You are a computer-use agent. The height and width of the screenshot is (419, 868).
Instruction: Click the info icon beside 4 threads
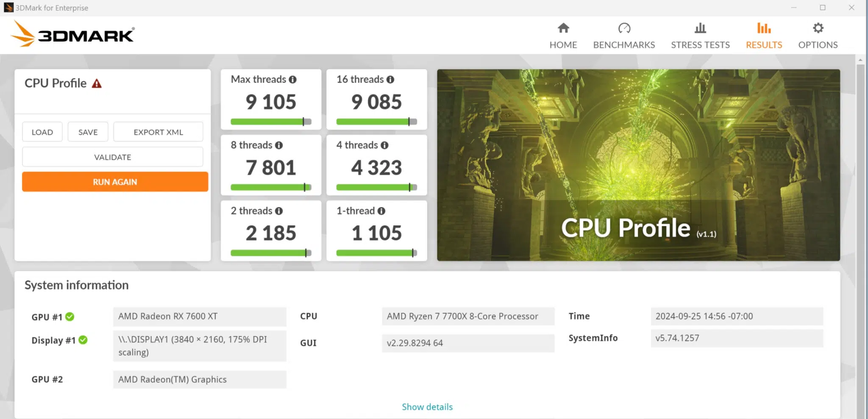pyautogui.click(x=384, y=145)
